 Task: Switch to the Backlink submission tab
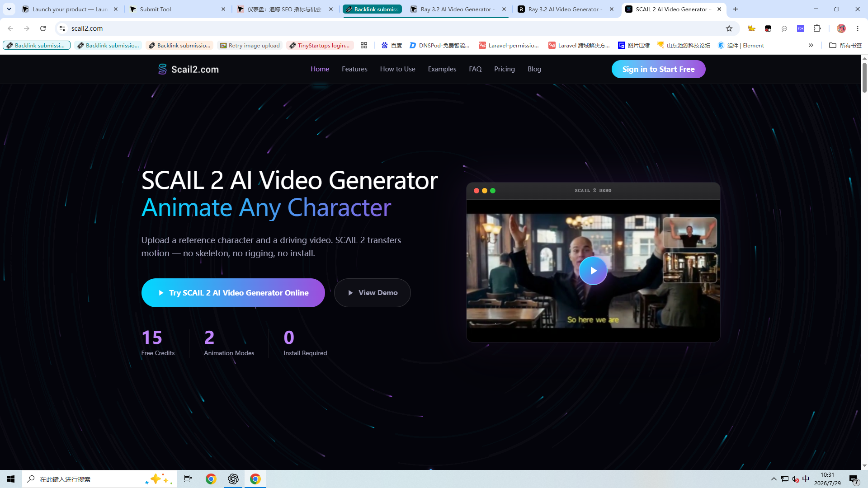373,9
